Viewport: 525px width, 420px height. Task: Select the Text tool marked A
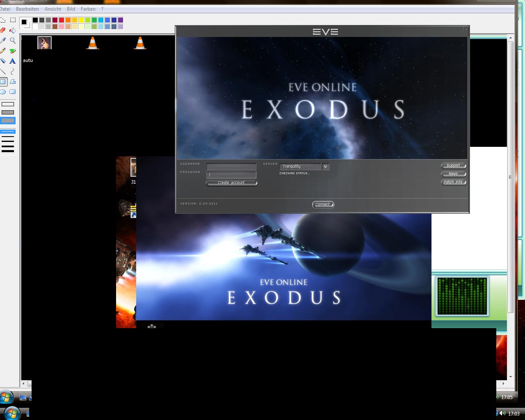tap(13, 61)
